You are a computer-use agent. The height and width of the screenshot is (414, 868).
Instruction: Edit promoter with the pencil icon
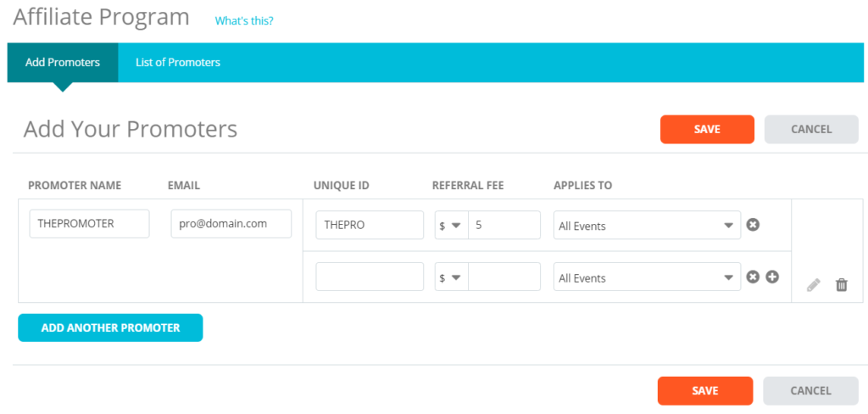[813, 285]
